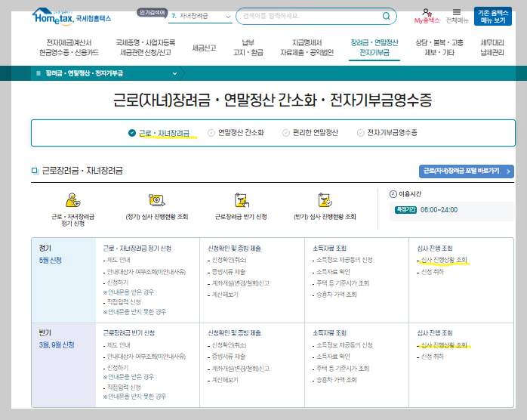This screenshot has width=527, height=420.
Task: Open 납부 고지·환급 menu
Action: click(x=248, y=48)
